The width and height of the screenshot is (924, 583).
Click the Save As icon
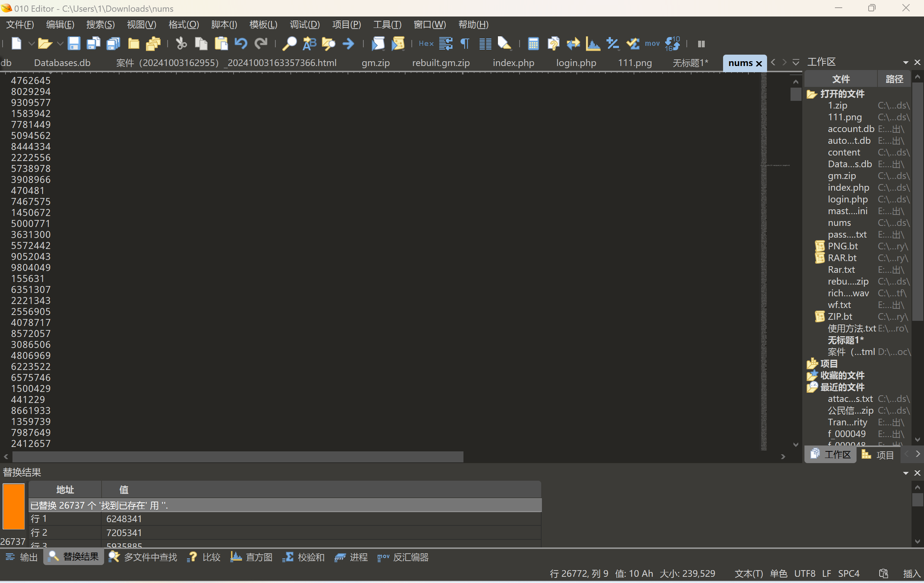point(93,44)
